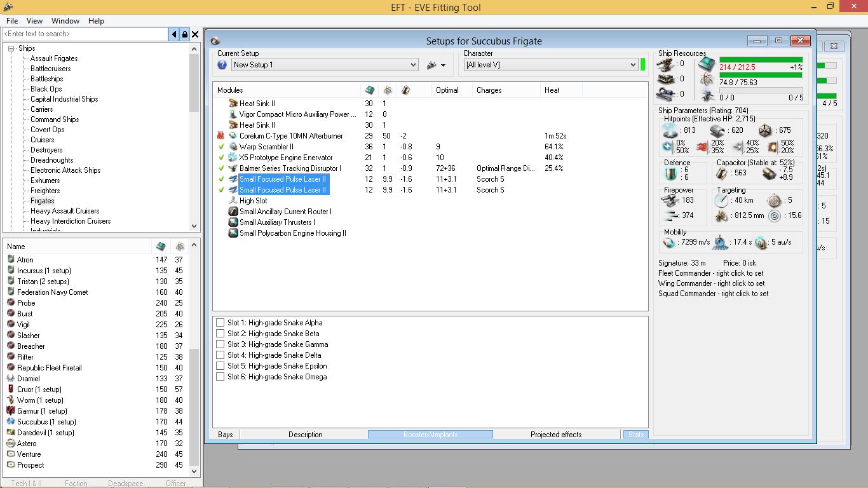Click the Garmur ship icon in the list
The image size is (868, 488).
[11, 411]
